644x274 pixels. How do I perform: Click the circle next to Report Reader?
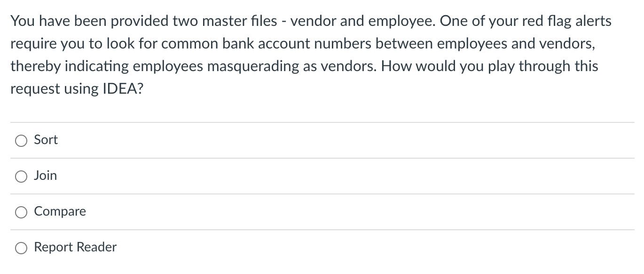(x=21, y=248)
